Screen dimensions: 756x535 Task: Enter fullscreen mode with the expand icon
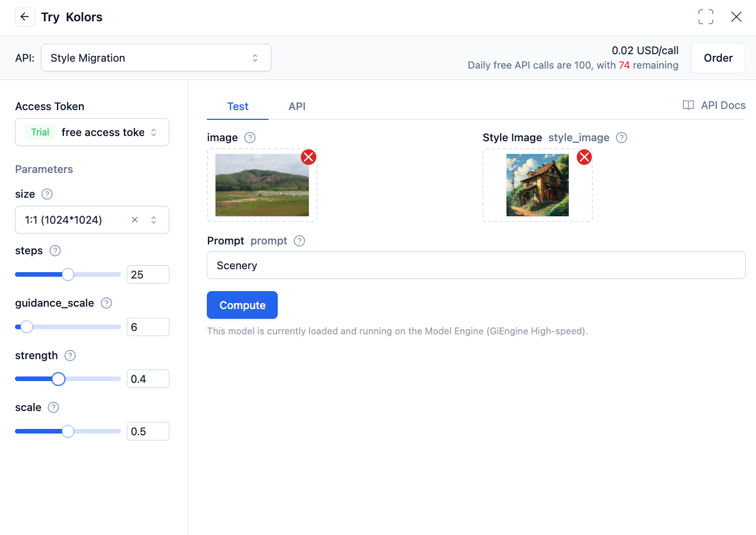click(x=705, y=17)
